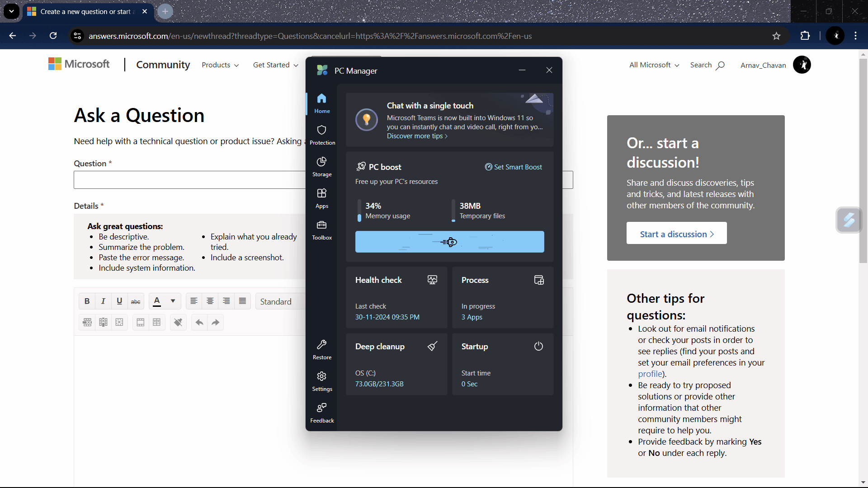Click the blue PC boost bar
This screenshot has height=488, width=868.
pos(449,242)
